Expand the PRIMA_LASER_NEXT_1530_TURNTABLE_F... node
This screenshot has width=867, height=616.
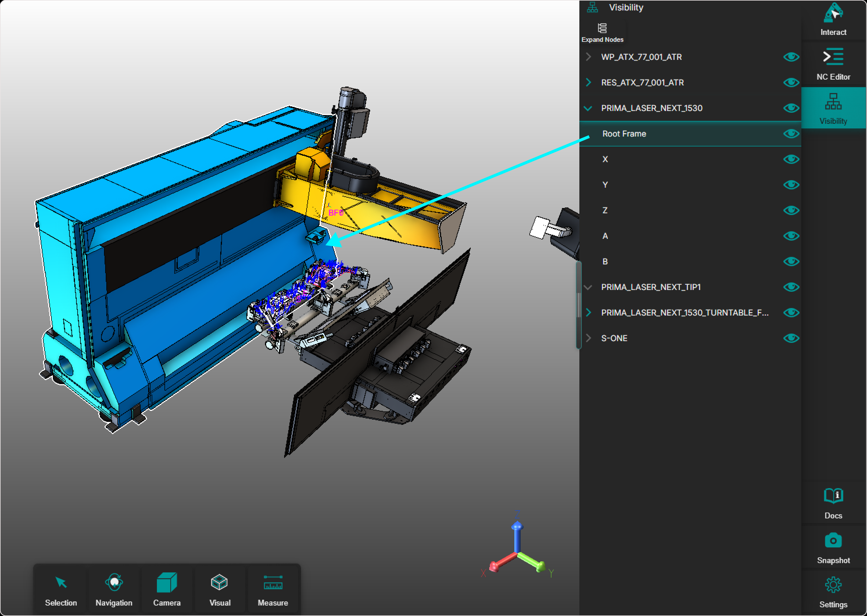588,313
